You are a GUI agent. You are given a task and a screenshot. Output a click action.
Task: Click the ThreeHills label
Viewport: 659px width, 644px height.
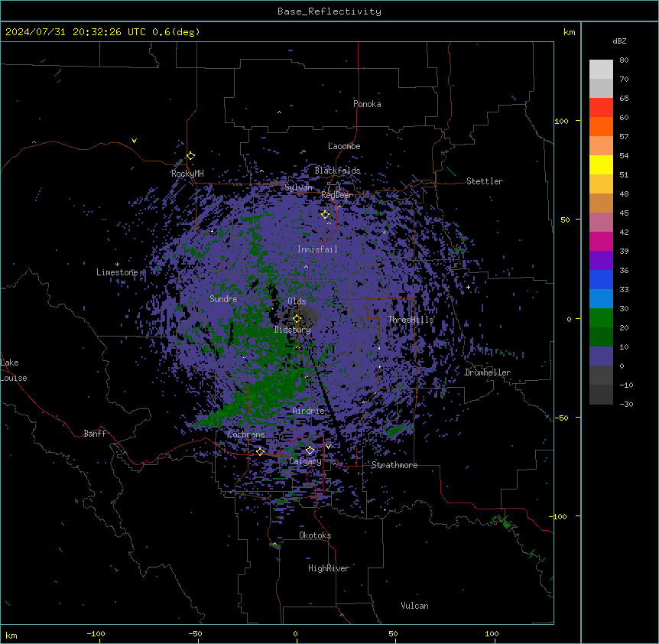click(411, 320)
